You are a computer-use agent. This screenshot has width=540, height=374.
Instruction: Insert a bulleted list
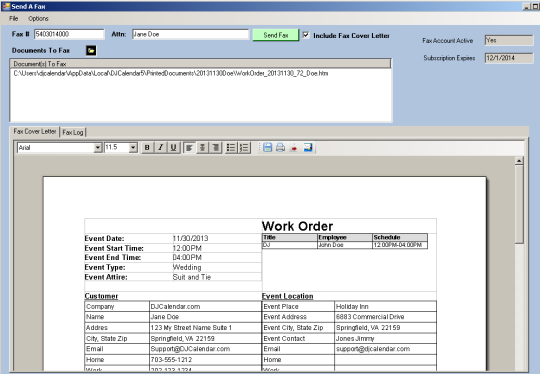[231, 148]
